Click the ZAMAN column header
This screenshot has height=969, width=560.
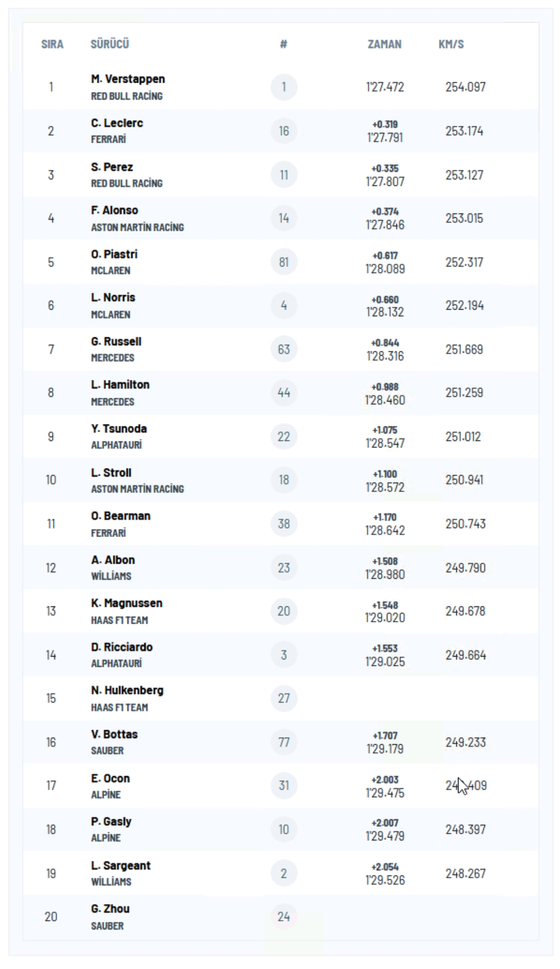pos(384,44)
